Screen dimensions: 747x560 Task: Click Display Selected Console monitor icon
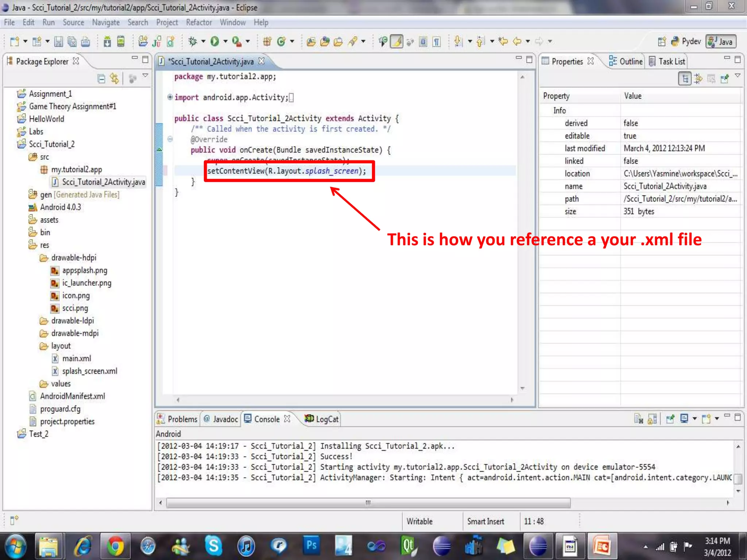[x=684, y=419]
